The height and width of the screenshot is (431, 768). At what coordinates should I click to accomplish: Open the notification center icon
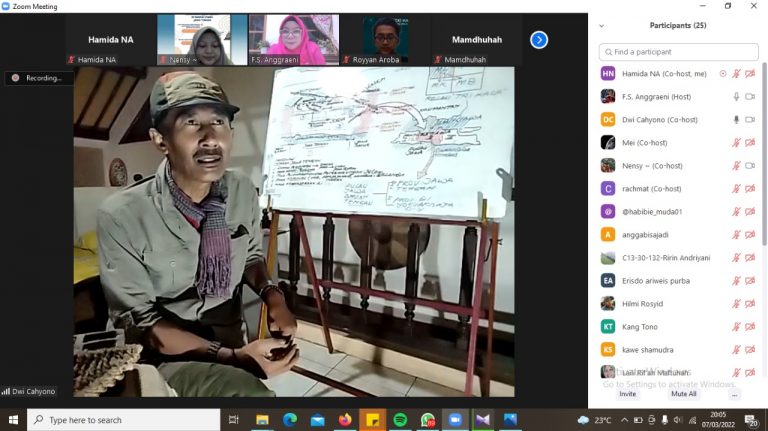[751, 420]
